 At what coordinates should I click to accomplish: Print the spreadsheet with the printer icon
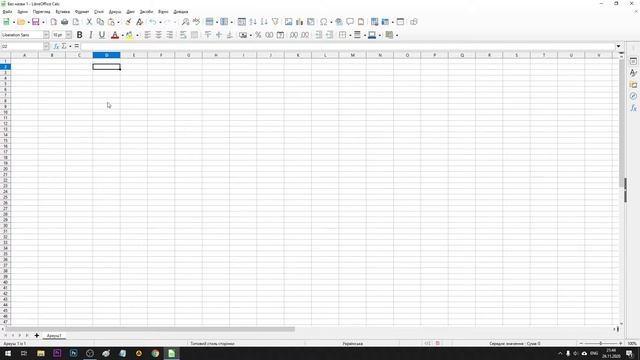click(x=64, y=22)
